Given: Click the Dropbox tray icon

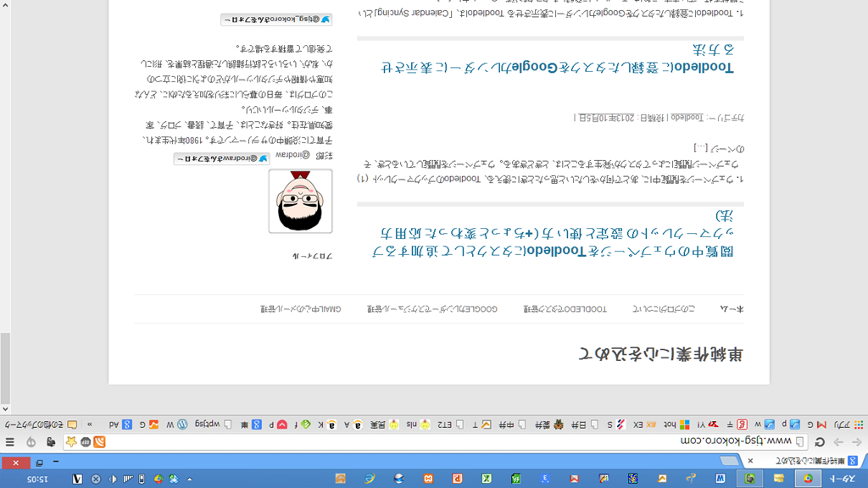Looking at the screenshot, I should tap(174, 480).
